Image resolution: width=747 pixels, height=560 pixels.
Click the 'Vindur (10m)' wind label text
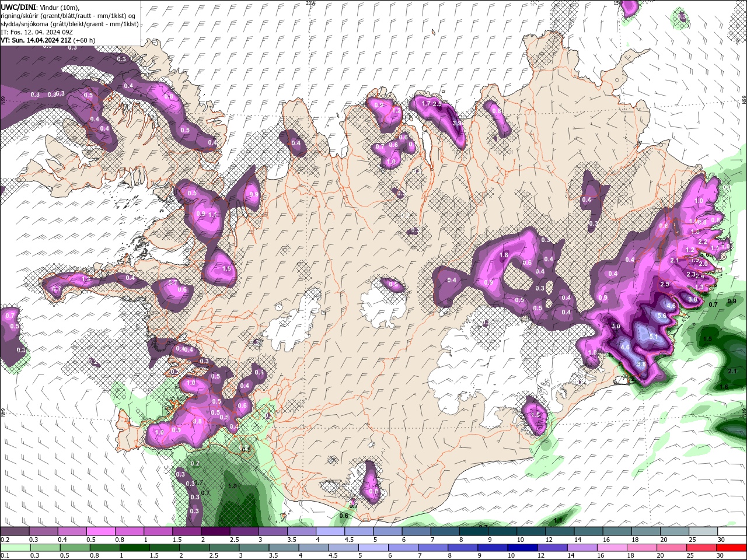click(60, 8)
